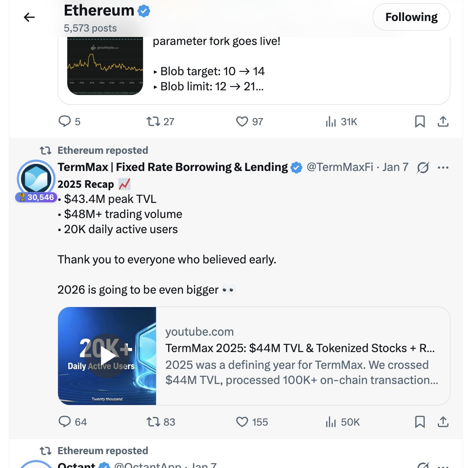Viewport: 476px width, 468px height.
Task: Bookmark the blob parameter fork post
Action: pyautogui.click(x=420, y=122)
